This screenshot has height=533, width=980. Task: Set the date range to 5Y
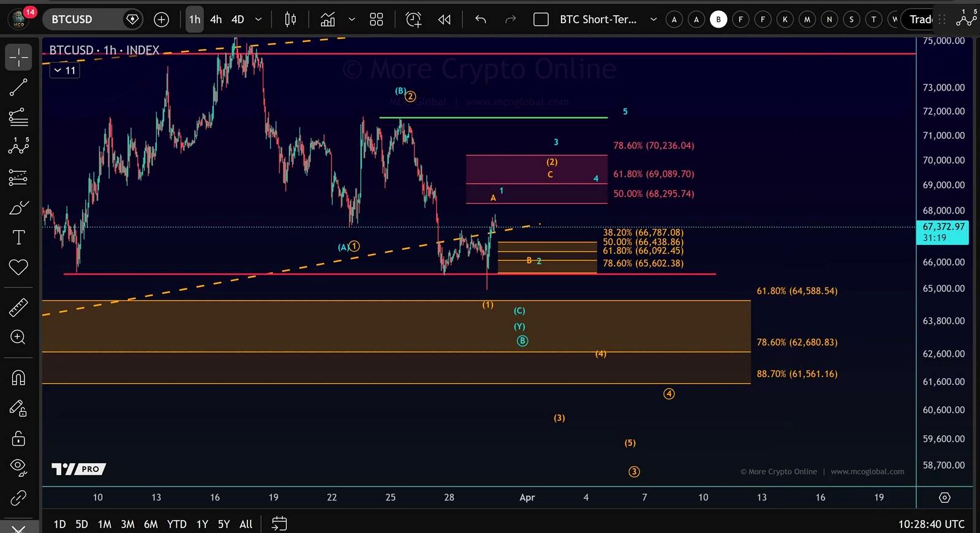tap(224, 524)
